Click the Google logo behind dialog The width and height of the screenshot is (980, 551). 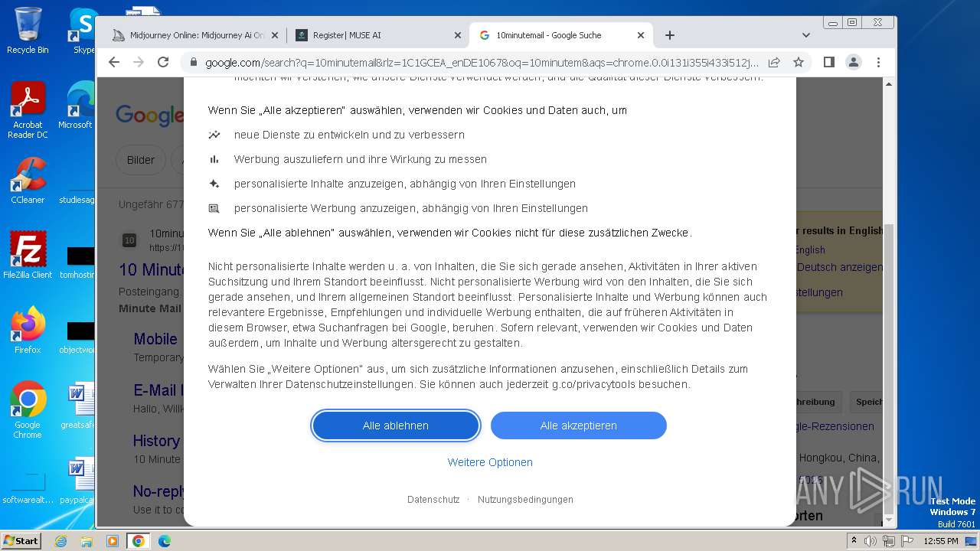pos(150,115)
